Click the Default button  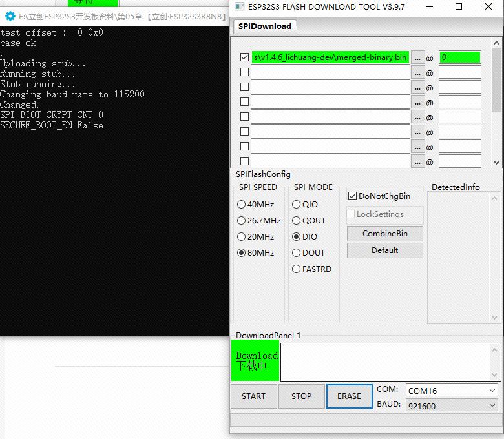(384, 250)
